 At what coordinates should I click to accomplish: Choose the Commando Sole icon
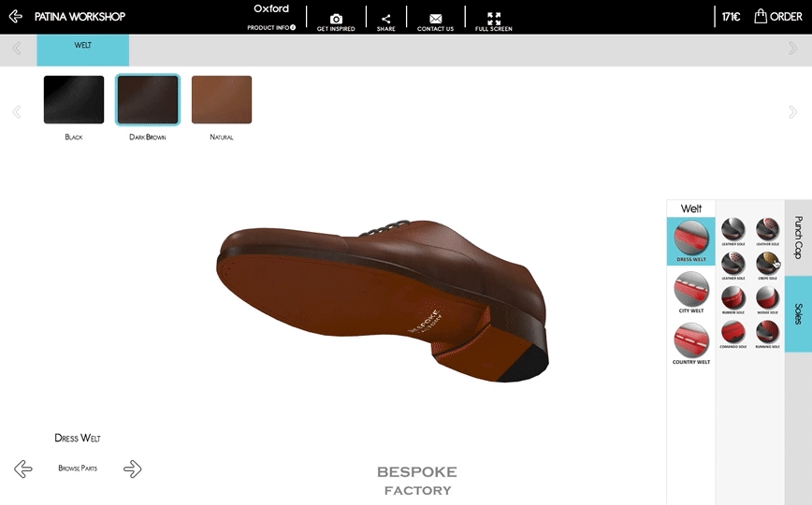coord(733,332)
